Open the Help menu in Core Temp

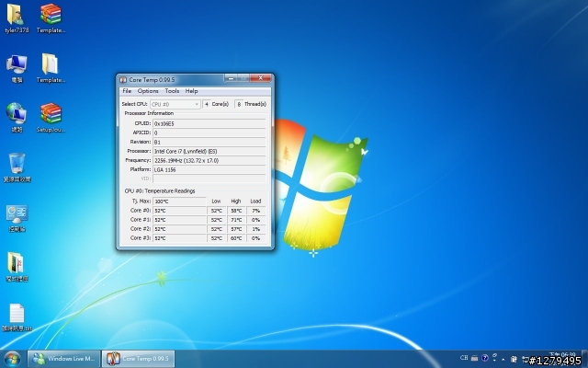point(191,91)
